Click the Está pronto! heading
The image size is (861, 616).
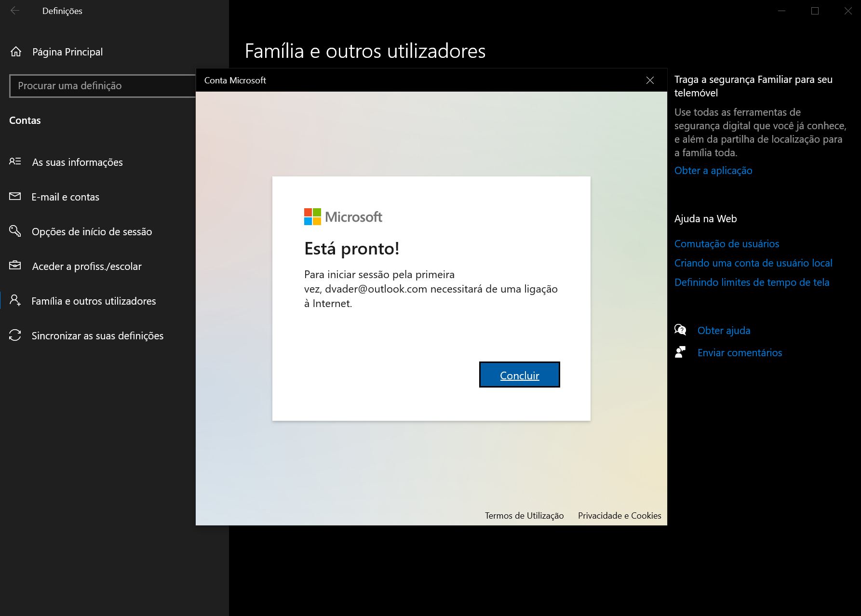point(352,248)
